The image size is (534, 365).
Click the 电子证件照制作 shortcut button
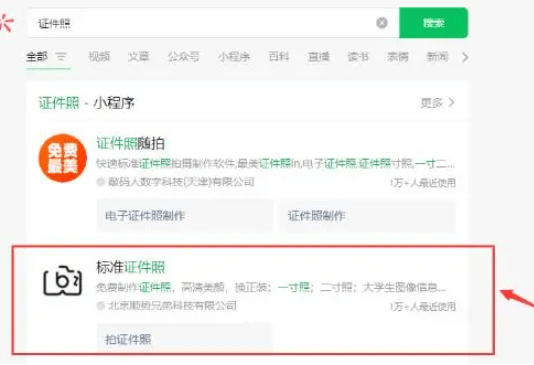pos(185,216)
